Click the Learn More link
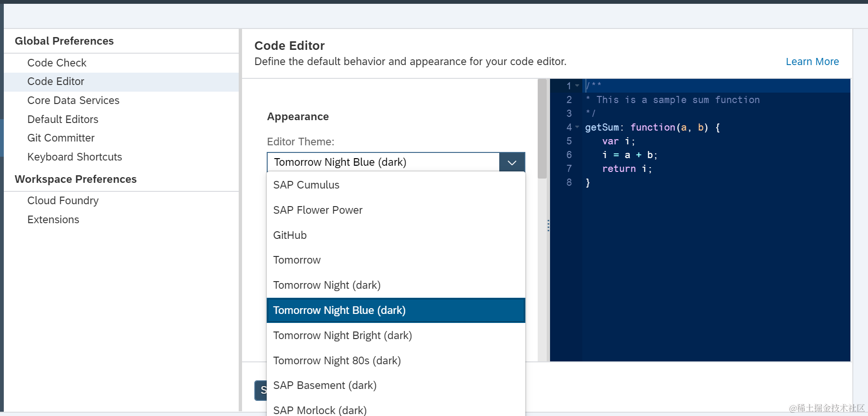868x416 pixels. point(812,62)
